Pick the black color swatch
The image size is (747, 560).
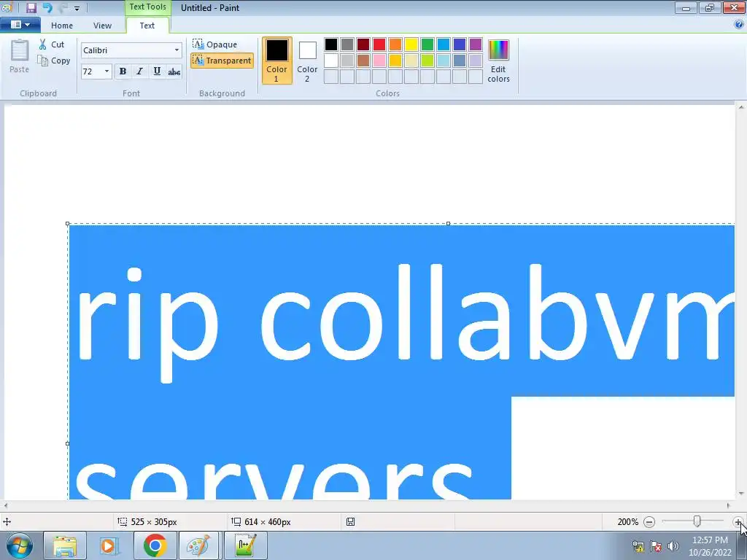331,44
